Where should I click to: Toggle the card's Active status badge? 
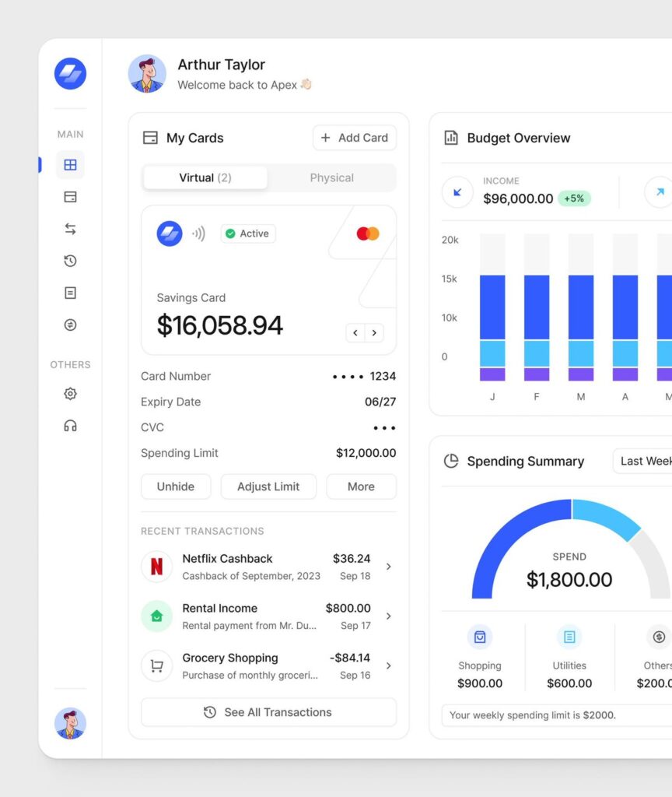point(247,233)
